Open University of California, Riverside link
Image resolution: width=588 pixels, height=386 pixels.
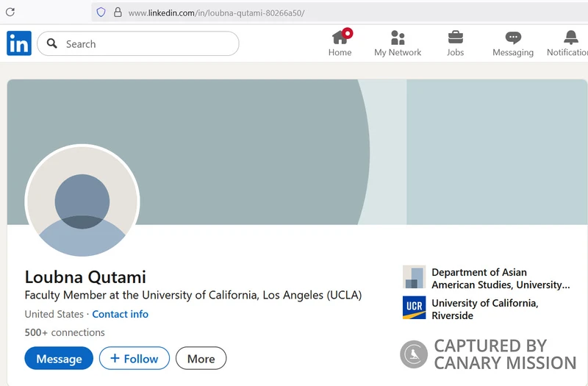pos(485,309)
